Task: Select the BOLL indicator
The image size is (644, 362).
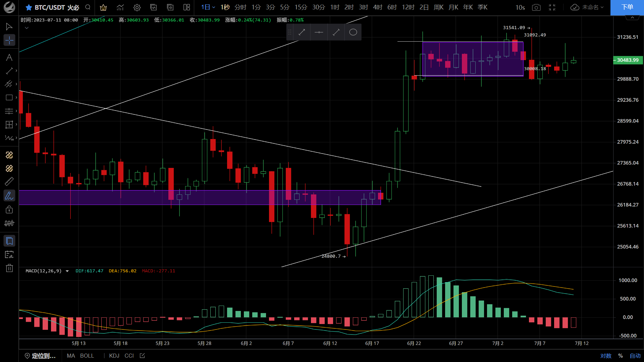Action: pos(87,356)
